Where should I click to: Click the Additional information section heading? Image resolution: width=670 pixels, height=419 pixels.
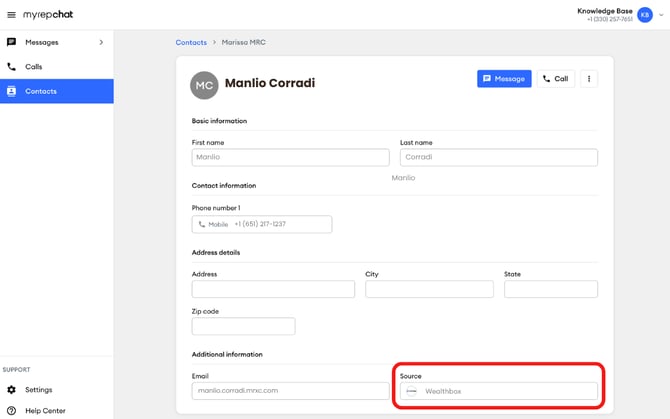point(227,355)
